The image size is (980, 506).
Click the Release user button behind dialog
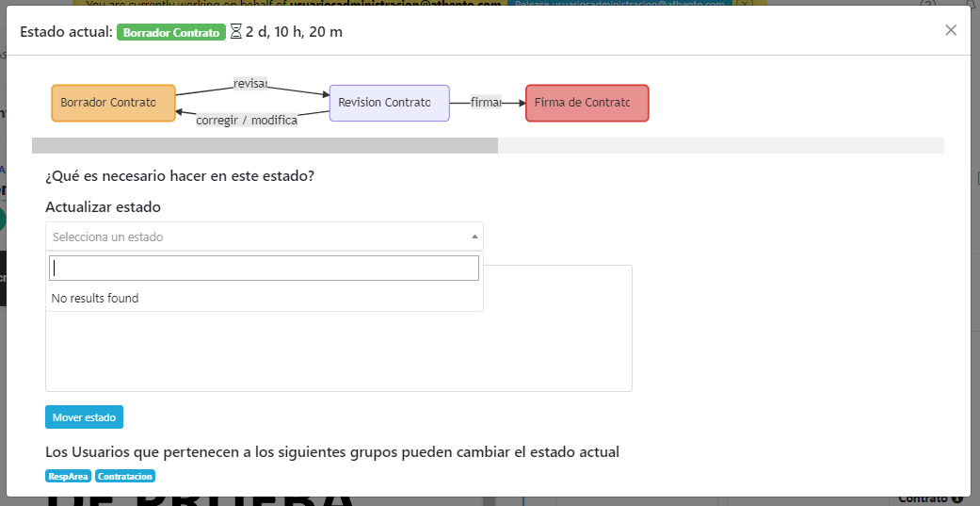pos(619,4)
